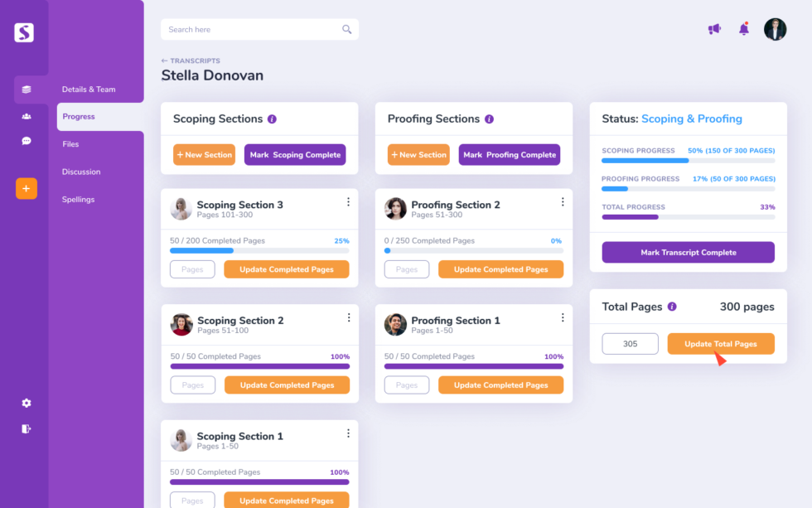
Task: Open Scoping Section 3 options menu
Action: [x=348, y=202]
